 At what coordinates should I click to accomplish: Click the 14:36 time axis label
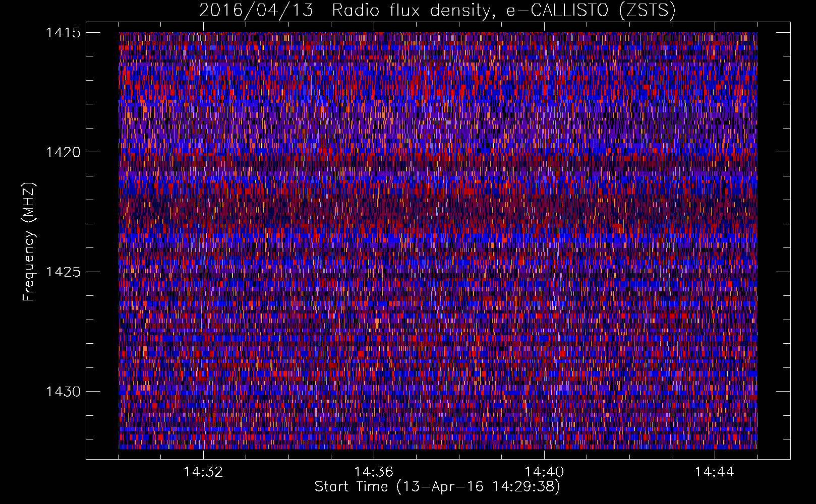point(374,472)
